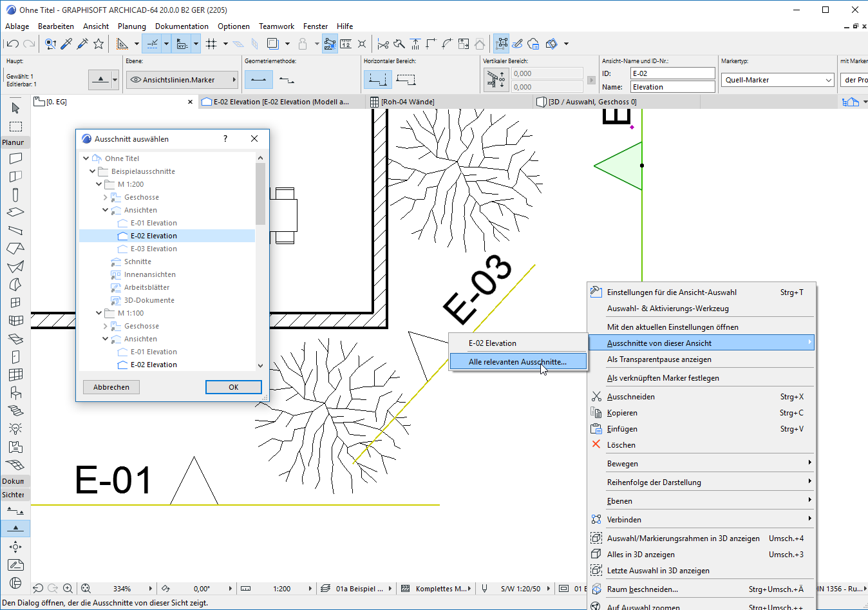868x610 pixels.
Task: Click the Undo arrow in toolbar
Action: pyautogui.click(x=12, y=44)
